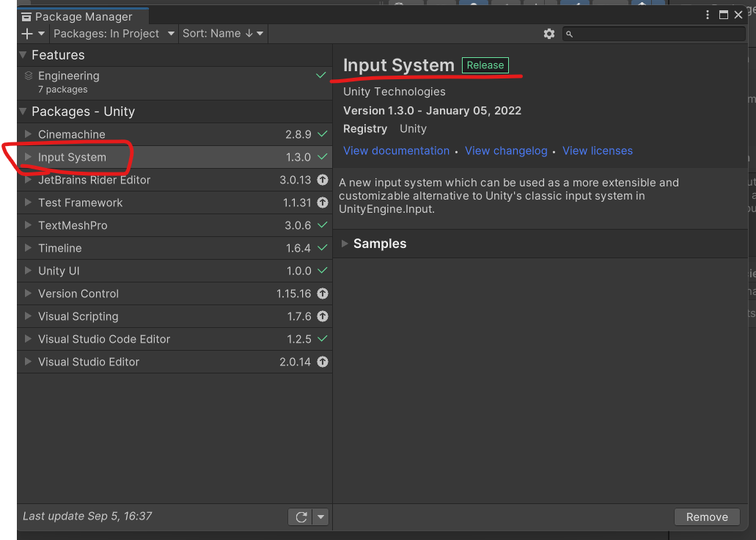Screen dimensions: 756x540
Task: Open the View licenses link
Action: point(598,150)
